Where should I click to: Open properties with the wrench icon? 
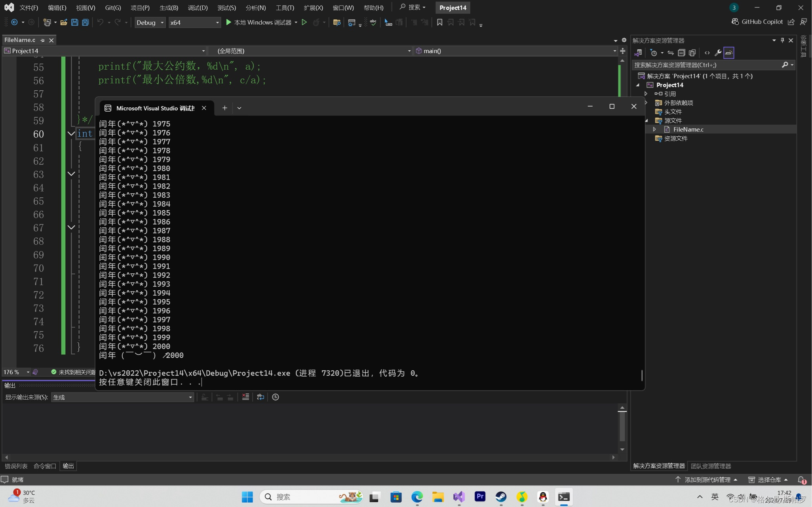click(718, 53)
